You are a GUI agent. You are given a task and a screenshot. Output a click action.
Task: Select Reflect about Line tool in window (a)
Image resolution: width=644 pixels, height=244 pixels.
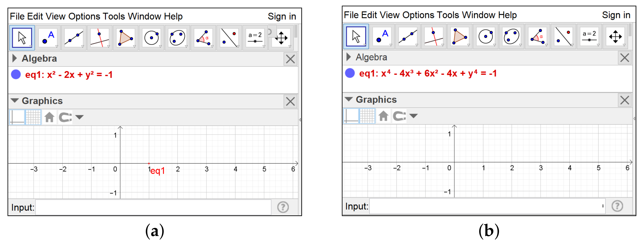pos(229,38)
